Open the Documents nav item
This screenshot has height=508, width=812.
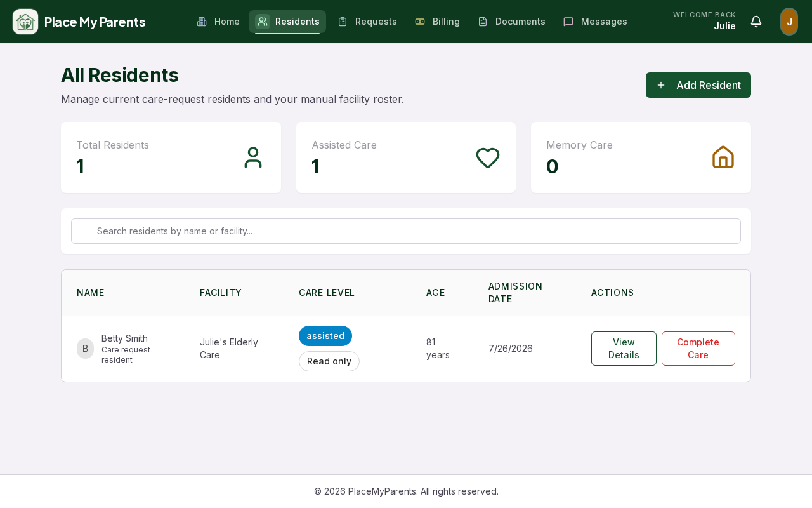coord(511,22)
